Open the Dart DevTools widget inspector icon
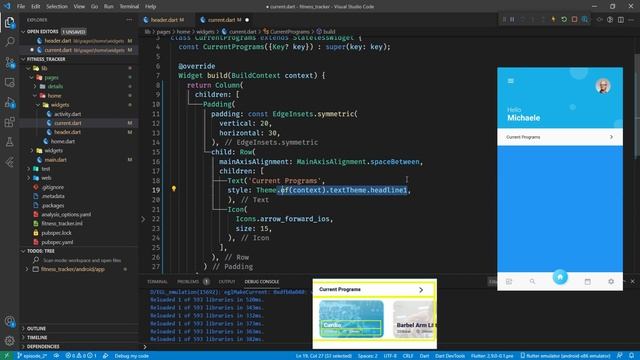This screenshot has height=360, width=640. point(585,20)
